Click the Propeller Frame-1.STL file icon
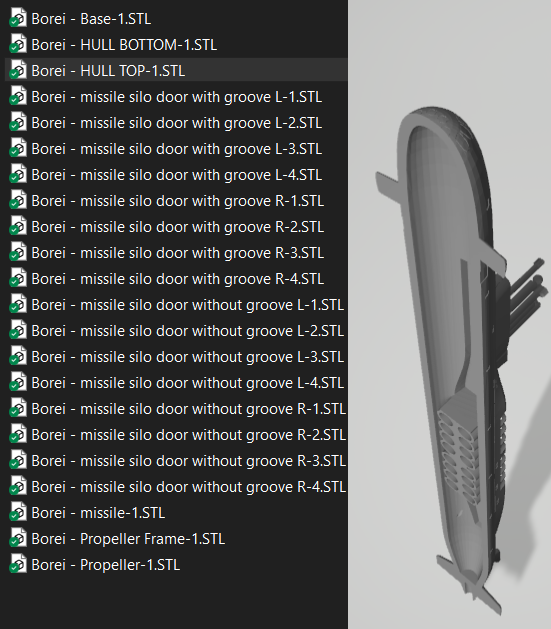 [x=18, y=539]
